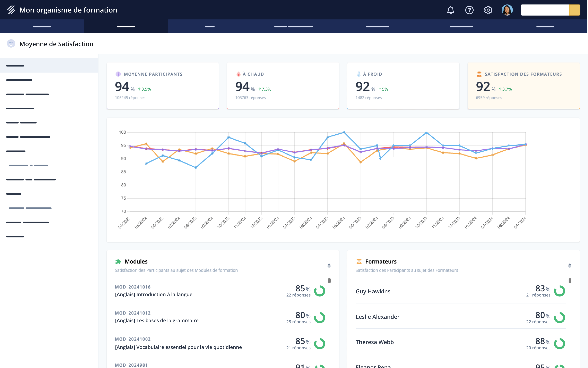Select the first top navigation tab
Image resolution: width=588 pixels, height=368 pixels.
(x=42, y=26)
